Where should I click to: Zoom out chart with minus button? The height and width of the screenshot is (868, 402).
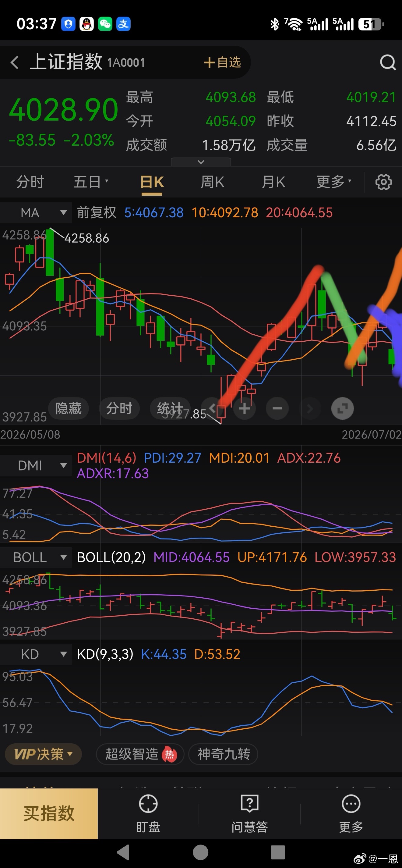coord(277,408)
